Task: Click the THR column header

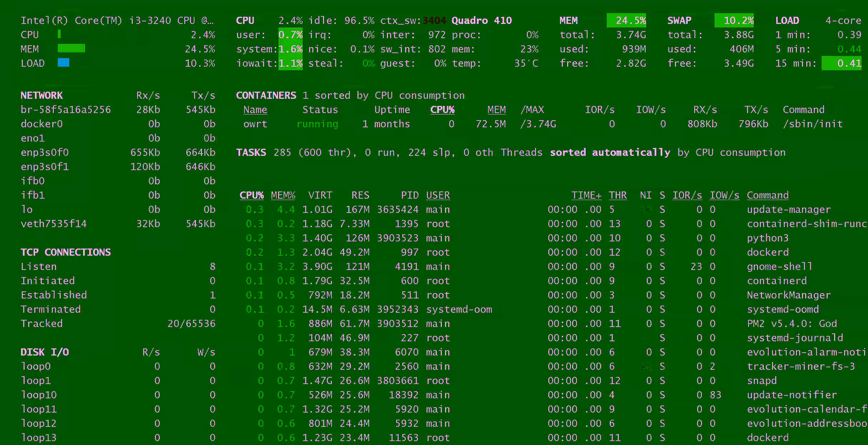Action: [617, 195]
